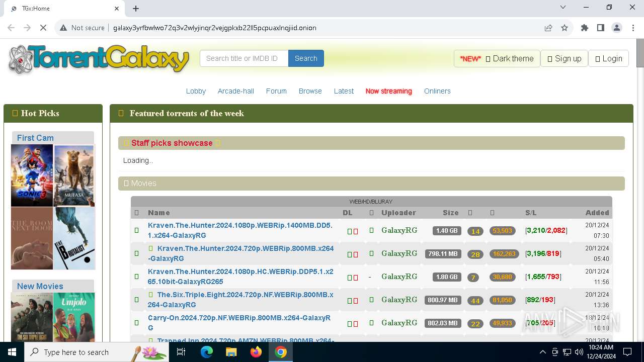
Task: Open the share page icon in address bar
Action: [548, 28]
